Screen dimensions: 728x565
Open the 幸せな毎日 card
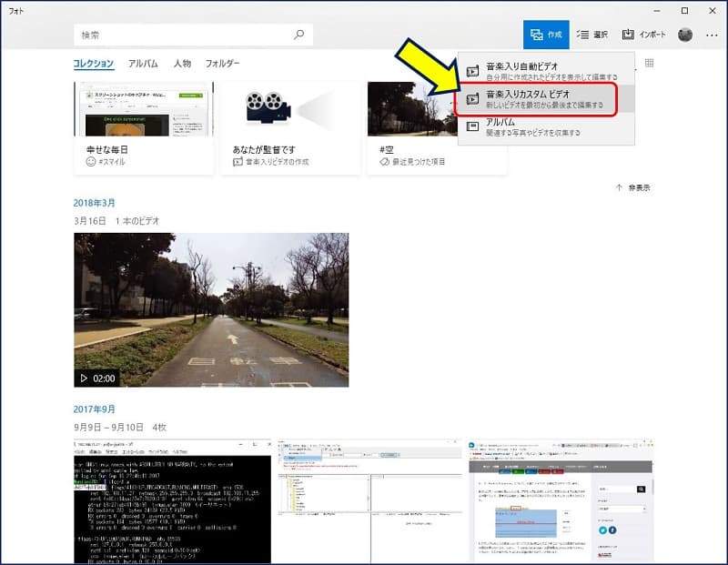[x=144, y=127]
